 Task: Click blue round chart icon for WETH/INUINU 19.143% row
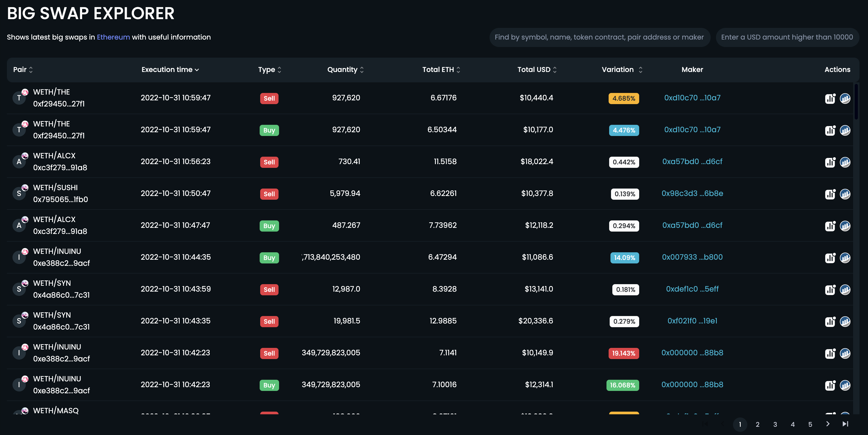845,353
